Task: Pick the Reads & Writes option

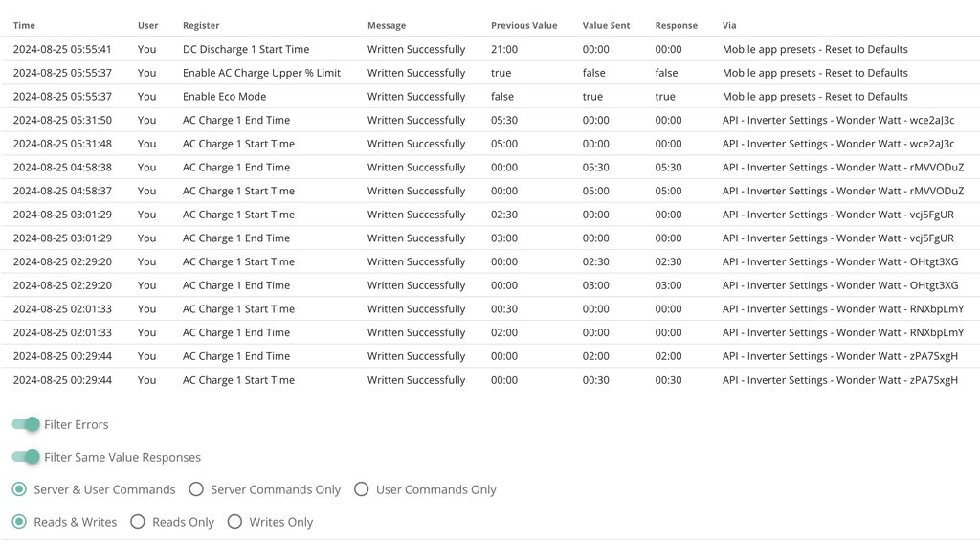Action: pyautogui.click(x=19, y=522)
